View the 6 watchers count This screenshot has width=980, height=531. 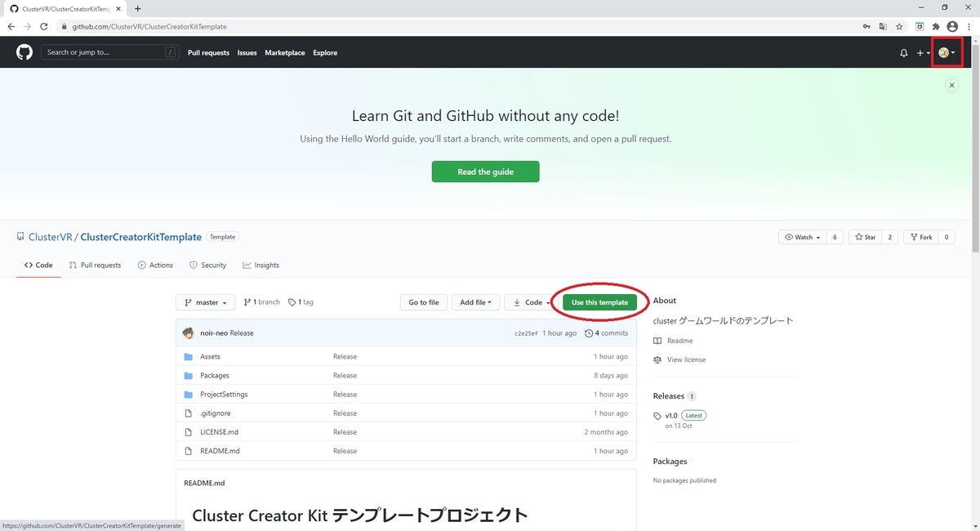(x=835, y=237)
